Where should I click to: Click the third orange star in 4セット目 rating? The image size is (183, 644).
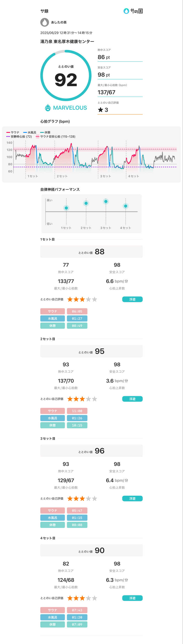pyautogui.click(x=82, y=598)
